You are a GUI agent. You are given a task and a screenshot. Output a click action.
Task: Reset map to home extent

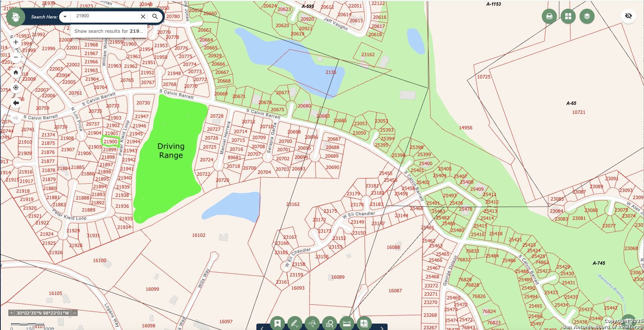(16, 72)
